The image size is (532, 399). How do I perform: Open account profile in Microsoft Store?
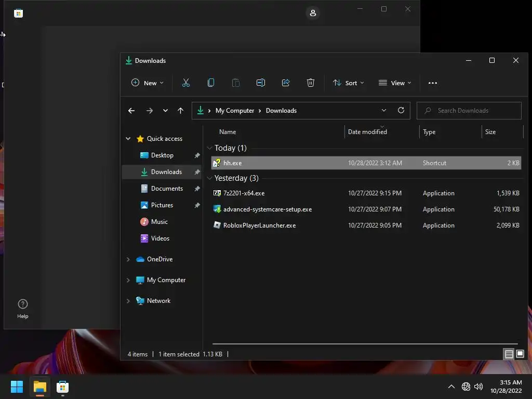point(313,13)
